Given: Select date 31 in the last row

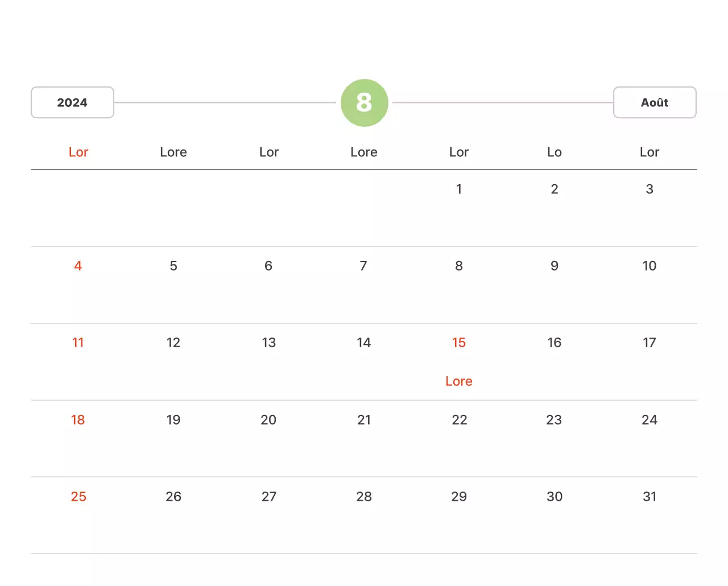Looking at the screenshot, I should tap(650, 497).
